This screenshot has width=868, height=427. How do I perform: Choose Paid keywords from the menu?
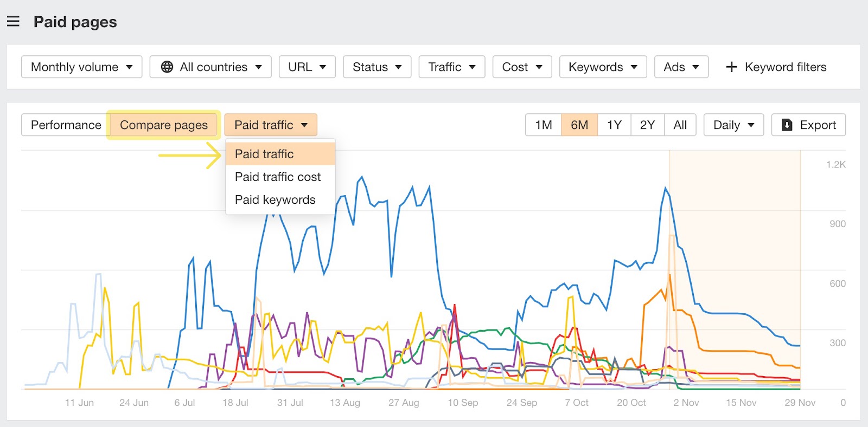275,199
